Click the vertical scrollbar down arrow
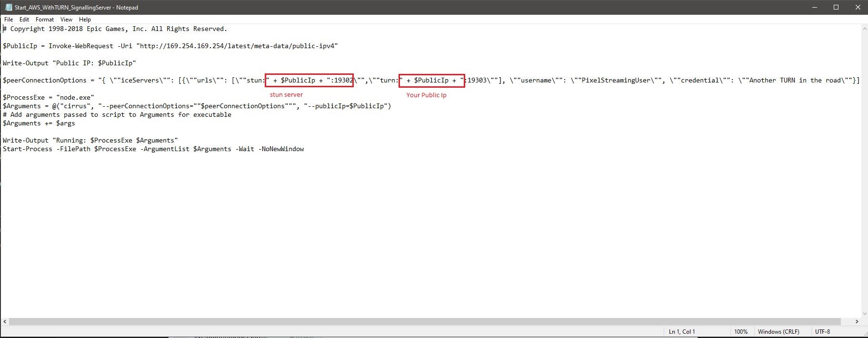Viewport: 868px width, 338px height. pyautogui.click(x=864, y=314)
